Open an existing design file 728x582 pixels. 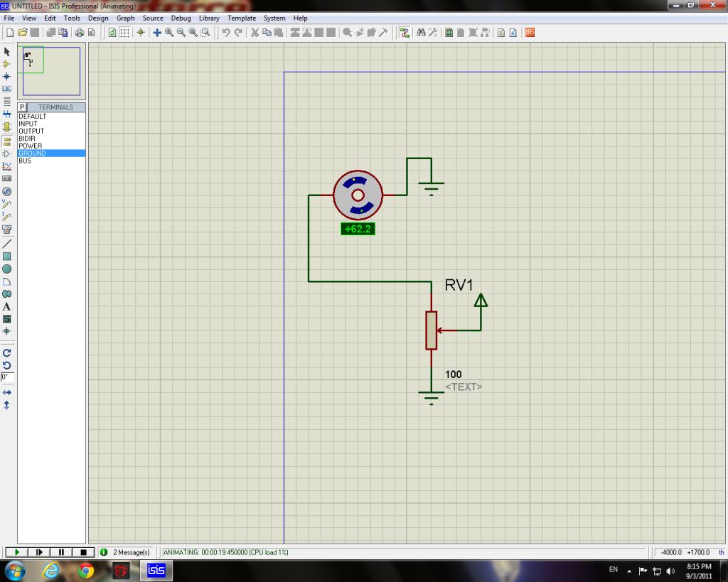pos(22,33)
